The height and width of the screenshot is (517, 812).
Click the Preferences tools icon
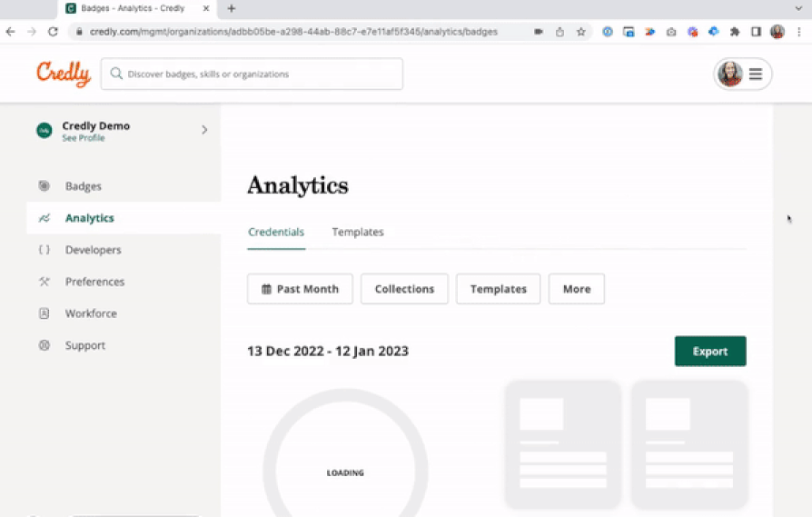(x=44, y=282)
